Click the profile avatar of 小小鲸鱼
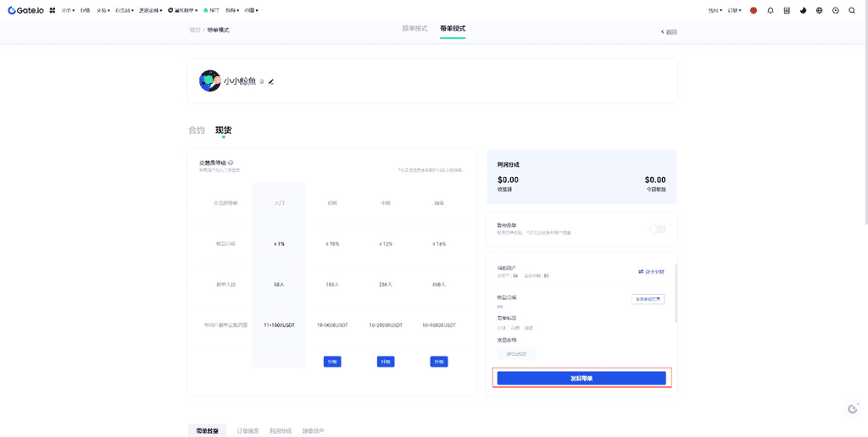This screenshot has width=868, height=437. (x=209, y=81)
